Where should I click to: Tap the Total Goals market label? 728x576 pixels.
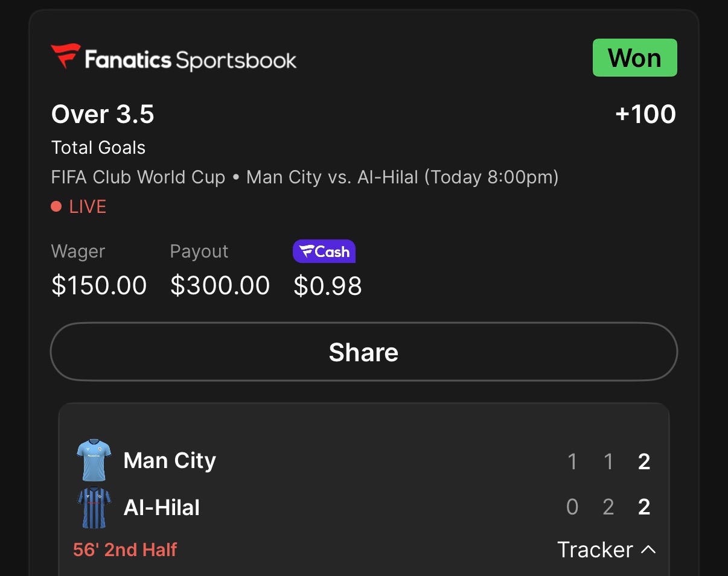click(98, 148)
